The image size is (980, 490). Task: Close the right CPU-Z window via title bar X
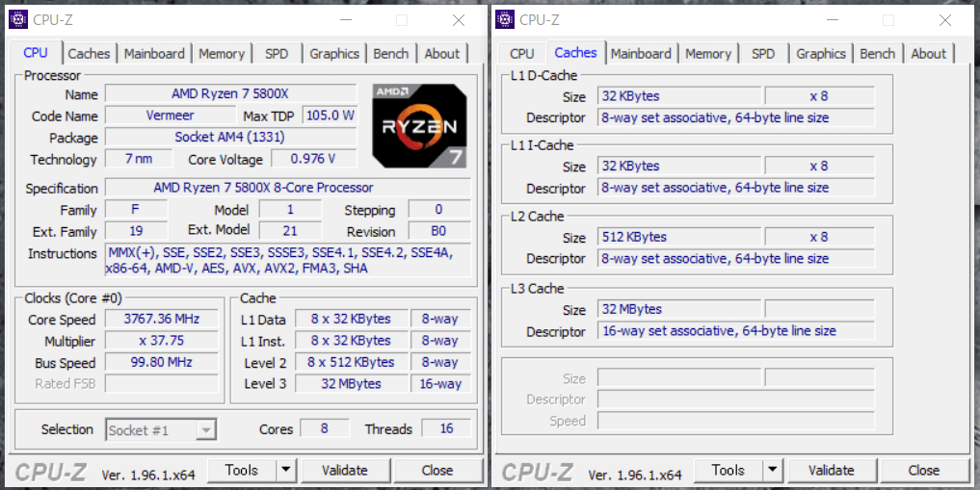(945, 20)
